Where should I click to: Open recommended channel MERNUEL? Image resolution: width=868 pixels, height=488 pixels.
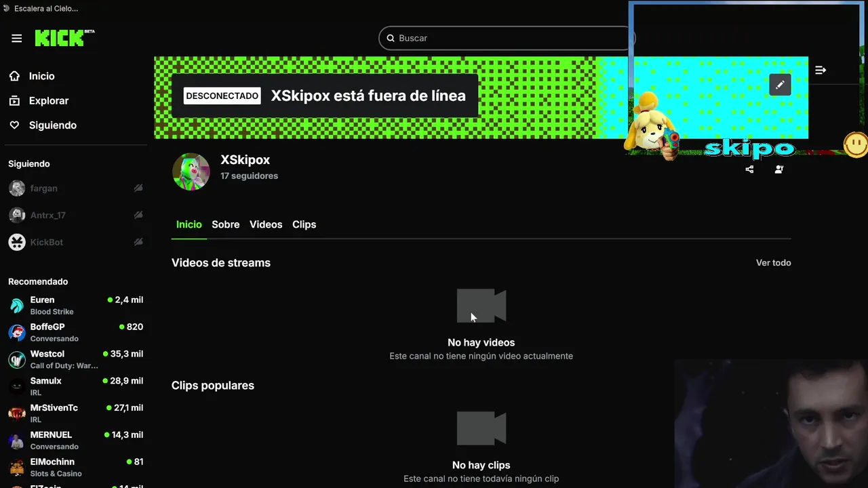point(75,441)
